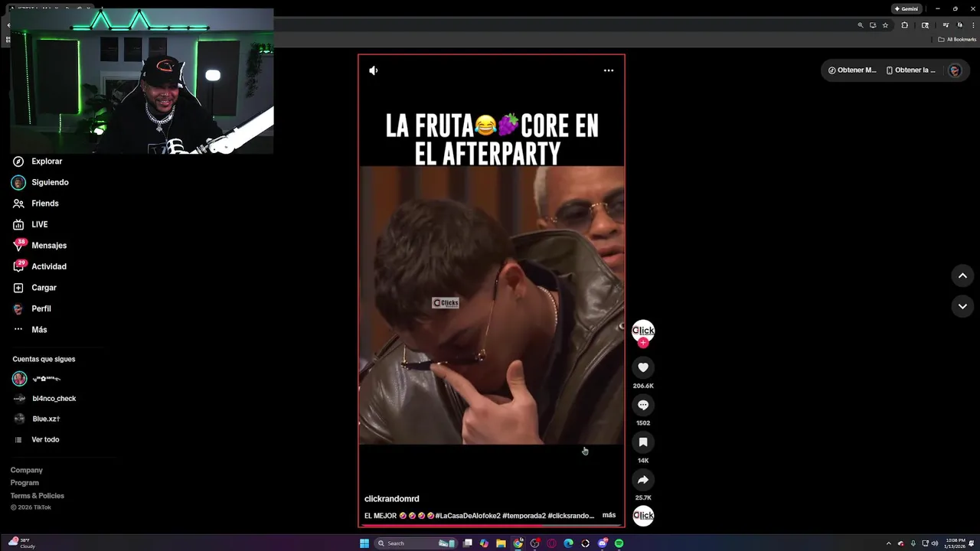The height and width of the screenshot is (551, 980).
Task: Click the Explorar compass icon
Action: (x=18, y=161)
